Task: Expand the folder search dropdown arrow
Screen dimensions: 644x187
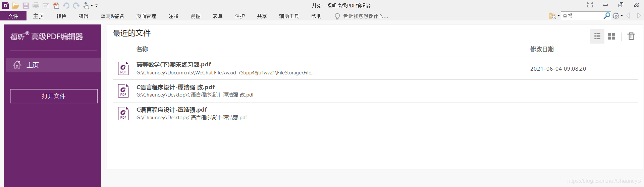Action: click(558, 16)
